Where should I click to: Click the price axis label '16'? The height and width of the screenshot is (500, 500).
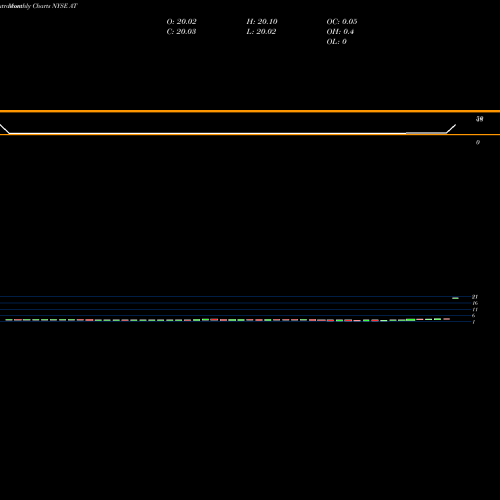(475, 303)
